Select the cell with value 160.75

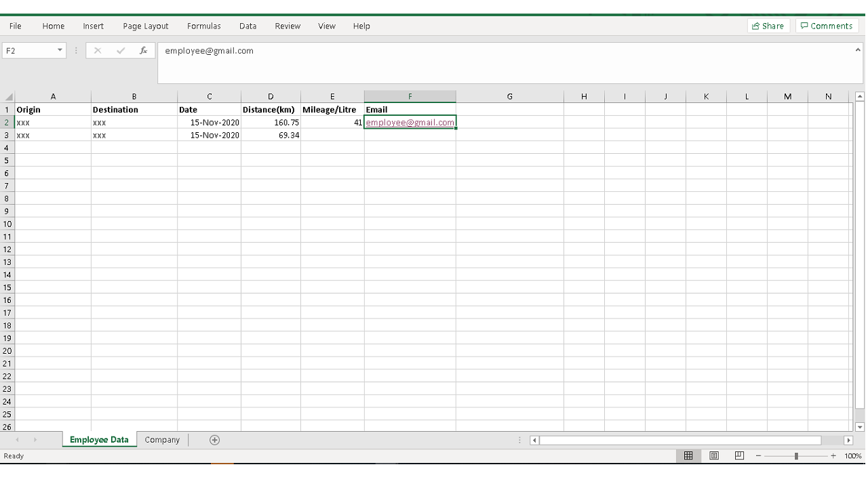(271, 123)
